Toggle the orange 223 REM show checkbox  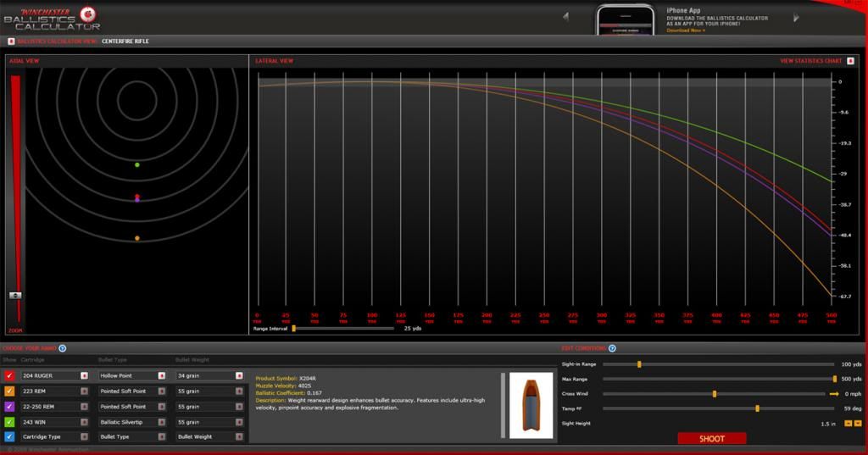tap(9, 391)
